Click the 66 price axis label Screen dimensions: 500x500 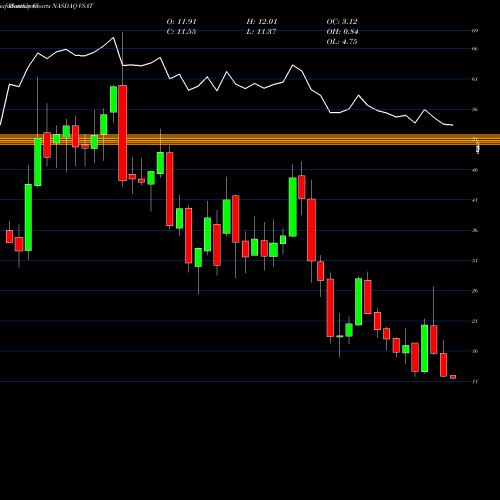475,49
